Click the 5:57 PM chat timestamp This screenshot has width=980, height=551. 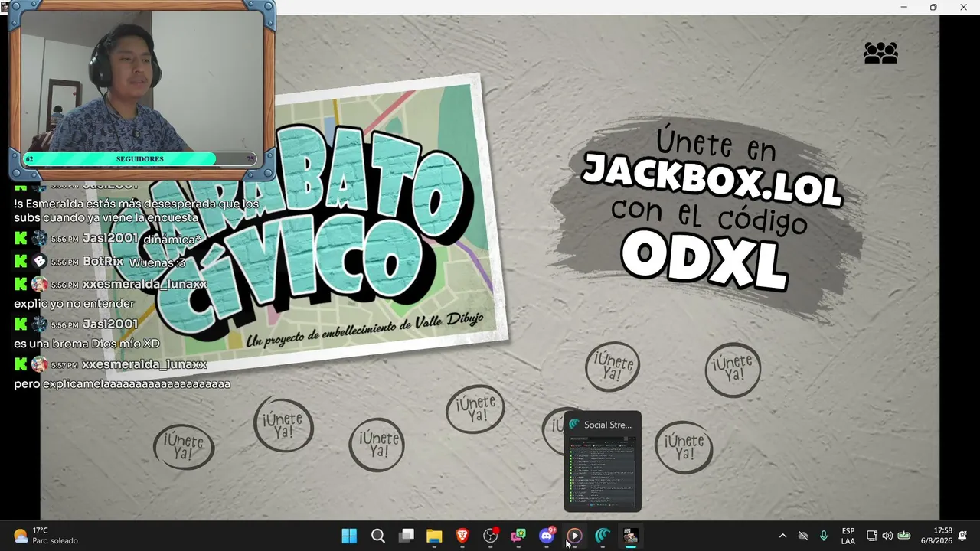coord(64,366)
